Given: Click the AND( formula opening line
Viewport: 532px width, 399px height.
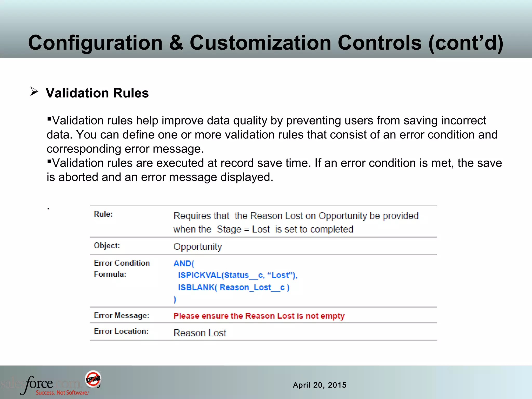Looking at the screenshot, I should coord(184,263).
